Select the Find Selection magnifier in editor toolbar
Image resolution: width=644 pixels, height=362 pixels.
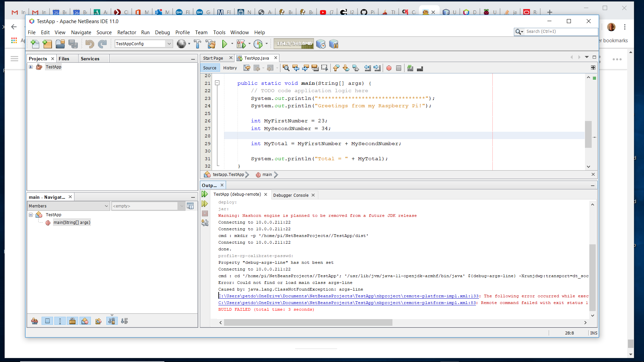[x=286, y=68]
